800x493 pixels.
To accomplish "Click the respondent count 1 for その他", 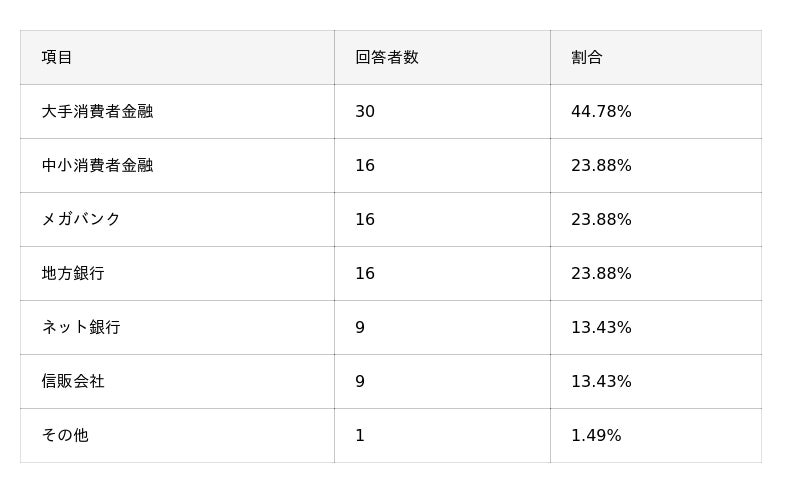I will (360, 436).
